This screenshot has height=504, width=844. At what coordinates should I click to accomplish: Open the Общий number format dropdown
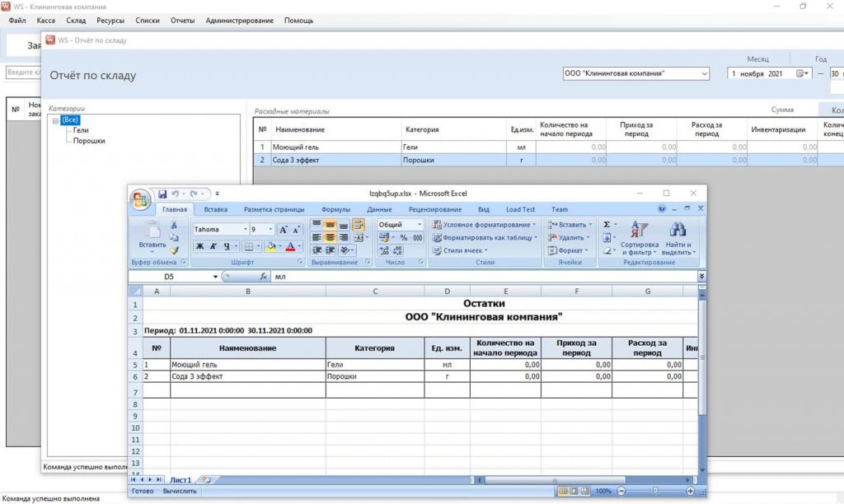(x=420, y=225)
